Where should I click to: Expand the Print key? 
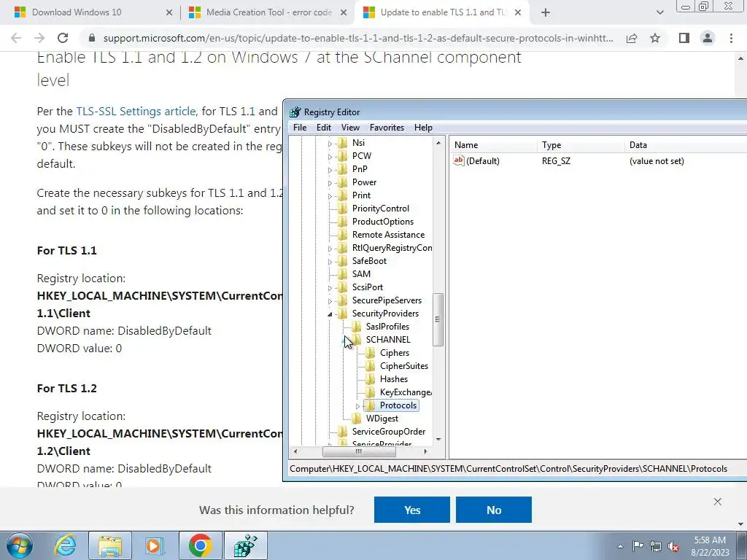(x=330, y=195)
